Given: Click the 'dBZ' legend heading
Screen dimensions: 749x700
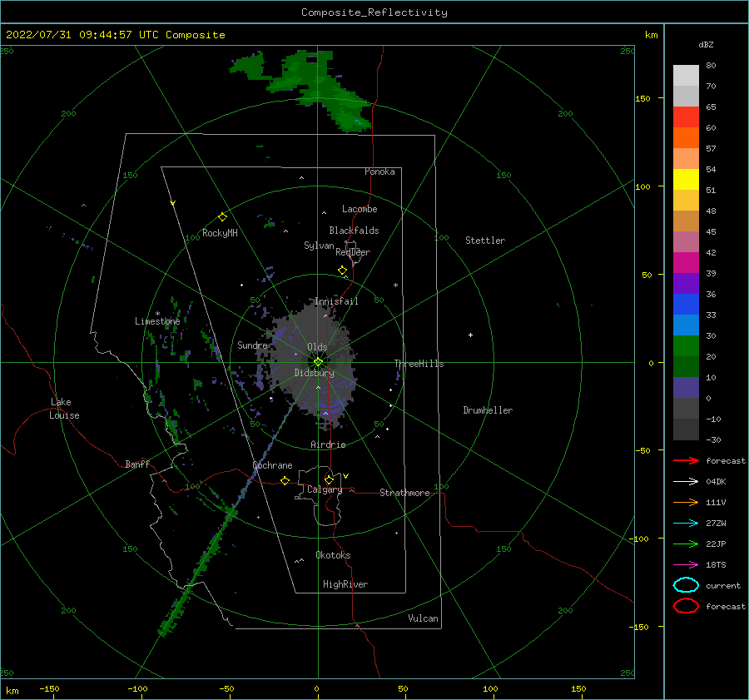Looking at the screenshot, I should [706, 44].
